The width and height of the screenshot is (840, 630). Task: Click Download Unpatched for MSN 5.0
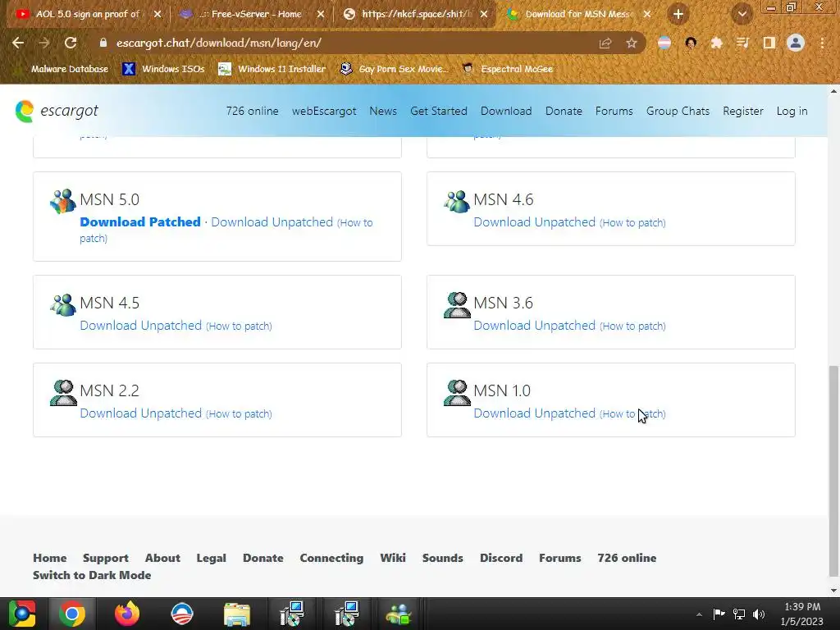click(272, 221)
